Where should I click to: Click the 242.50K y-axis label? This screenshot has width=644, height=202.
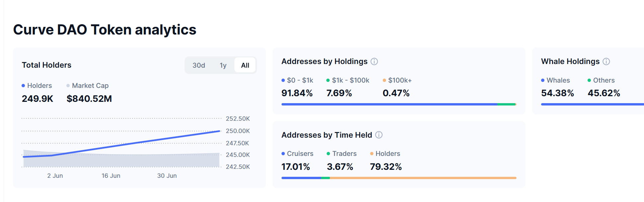click(238, 167)
